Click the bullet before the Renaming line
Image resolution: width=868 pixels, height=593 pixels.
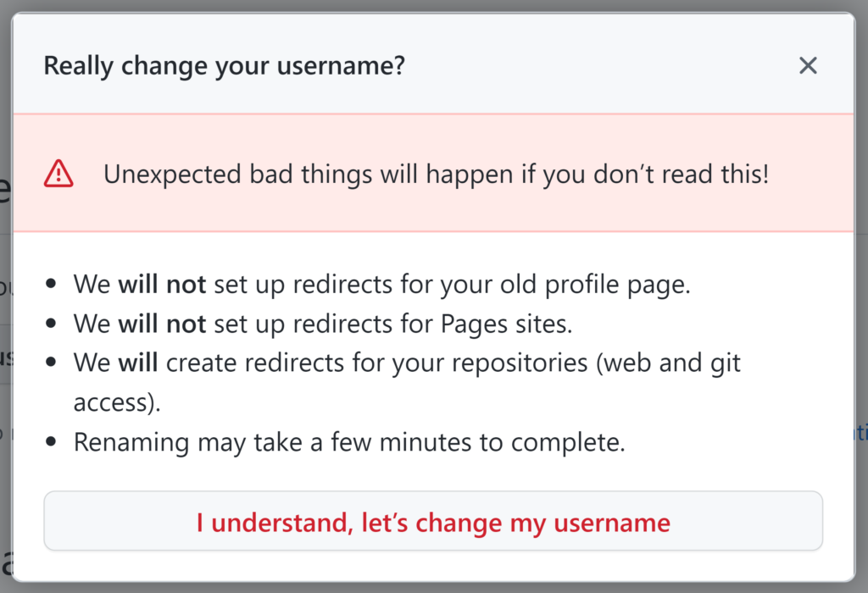53,443
